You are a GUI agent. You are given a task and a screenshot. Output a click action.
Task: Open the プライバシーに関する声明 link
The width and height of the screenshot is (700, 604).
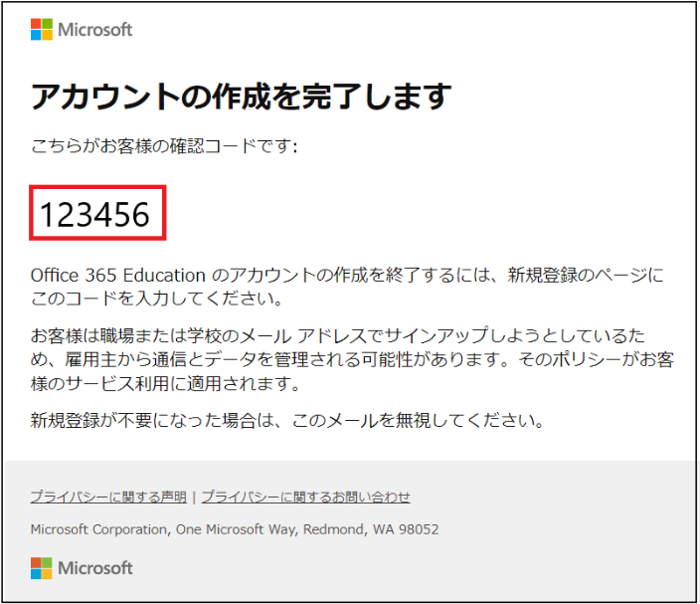coord(107,497)
